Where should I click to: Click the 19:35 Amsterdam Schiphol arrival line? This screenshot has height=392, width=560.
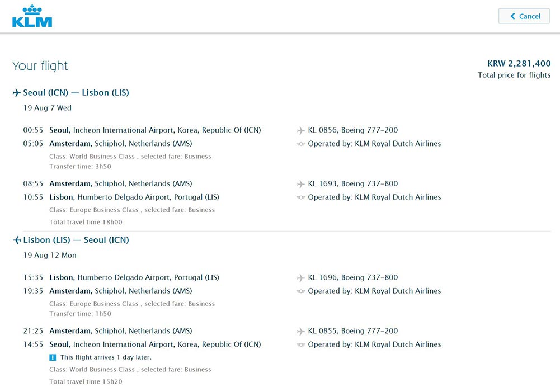pyautogui.click(x=107, y=291)
